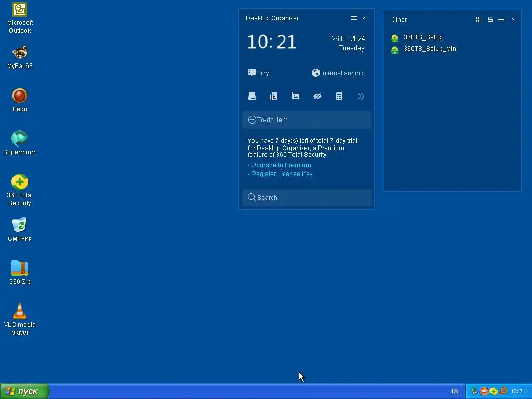Click the UK language indicator
532x399 pixels.
point(455,392)
